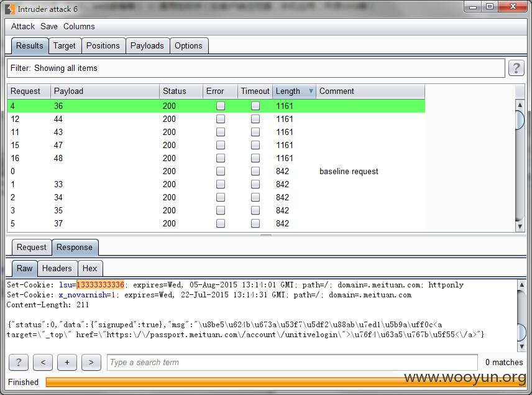The height and width of the screenshot is (395, 532).
Task: Sort by Error column header
Action: click(x=220, y=91)
